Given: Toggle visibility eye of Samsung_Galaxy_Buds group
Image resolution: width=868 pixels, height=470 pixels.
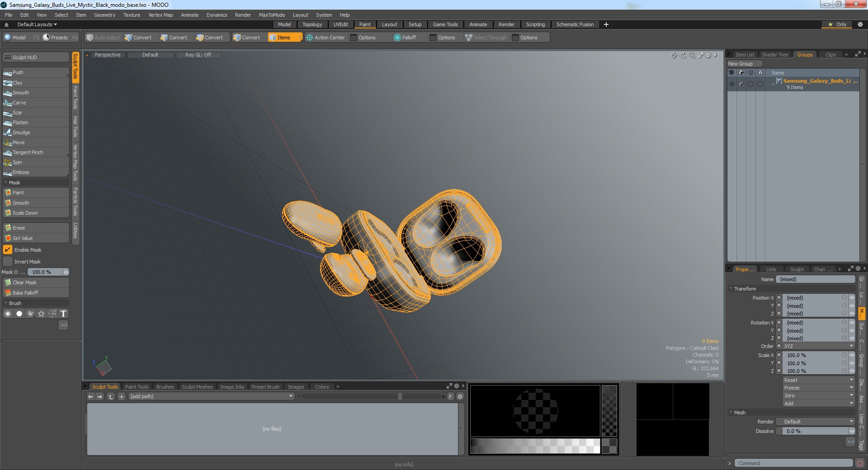Looking at the screenshot, I should coord(731,84).
